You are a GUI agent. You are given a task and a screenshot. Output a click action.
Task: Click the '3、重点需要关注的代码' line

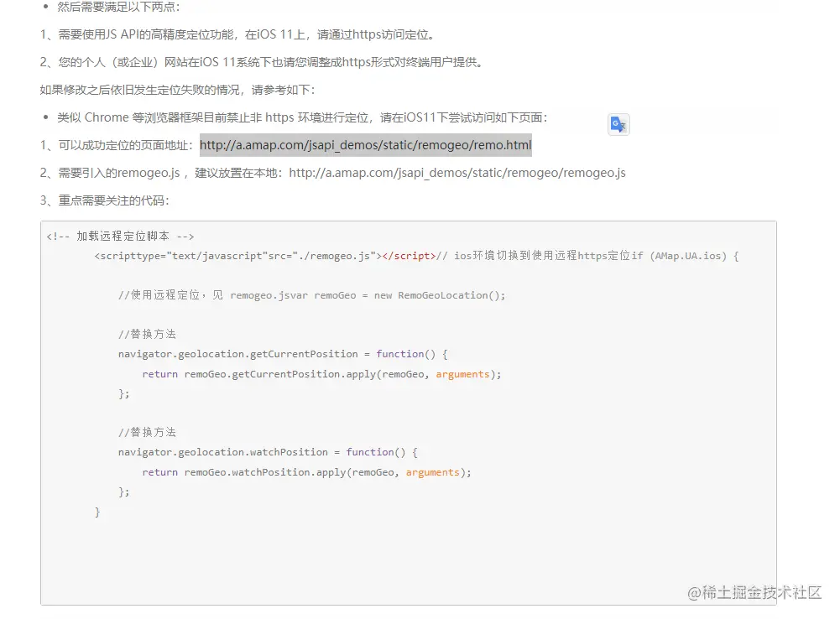click(x=104, y=200)
